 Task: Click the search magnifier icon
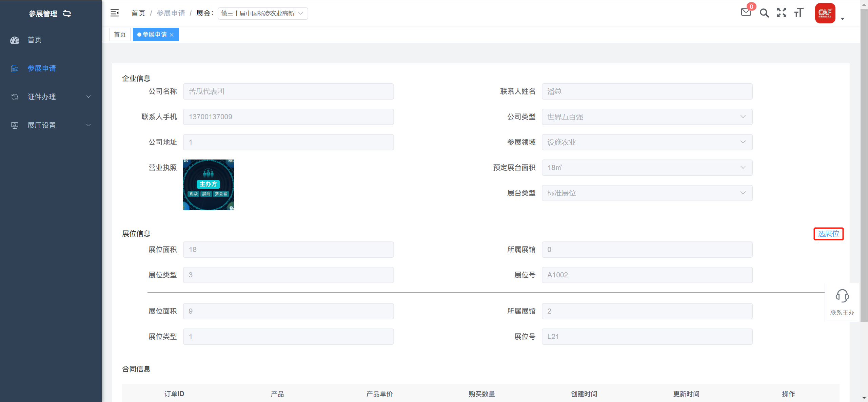(x=764, y=13)
